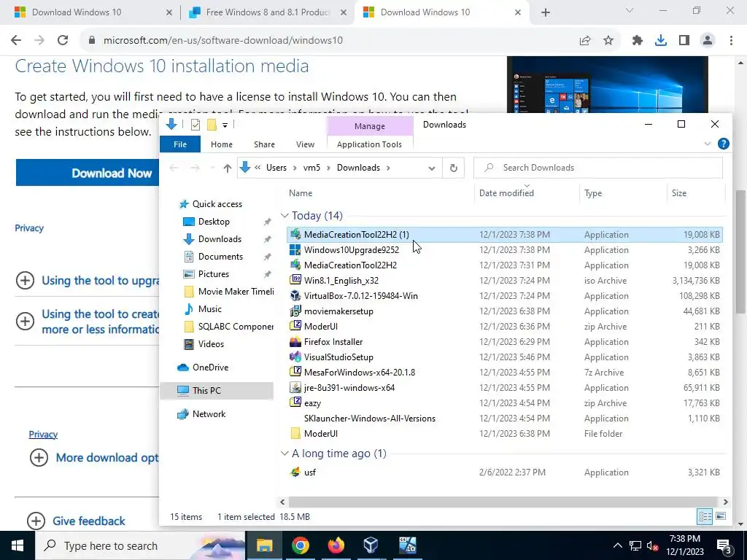The image size is (747, 560).
Task: Open Chrome profile avatar
Action: 708,41
